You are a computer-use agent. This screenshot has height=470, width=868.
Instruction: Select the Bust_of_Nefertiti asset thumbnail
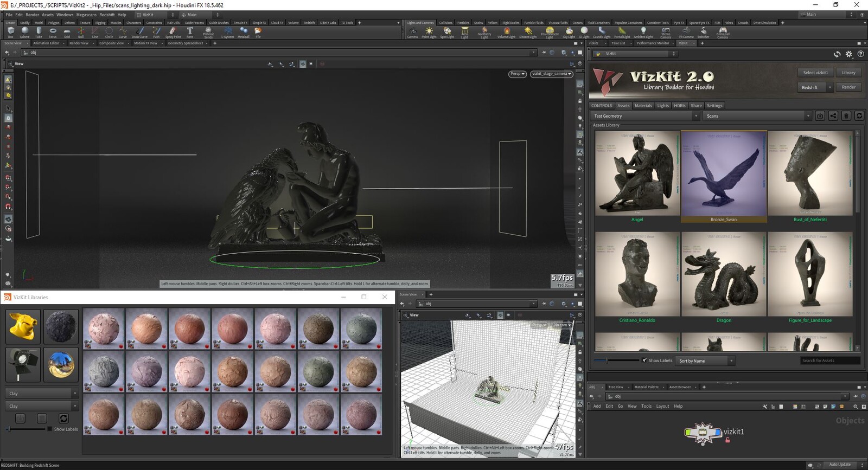810,174
